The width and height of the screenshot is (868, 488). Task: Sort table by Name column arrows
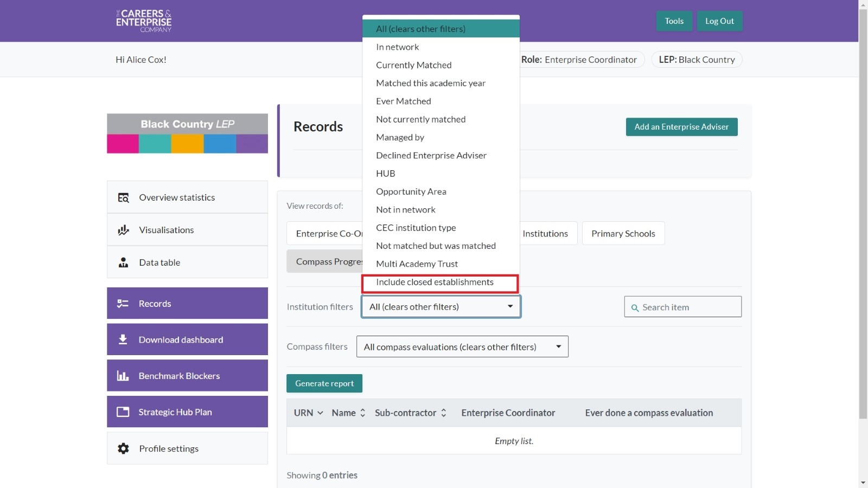[x=362, y=413]
